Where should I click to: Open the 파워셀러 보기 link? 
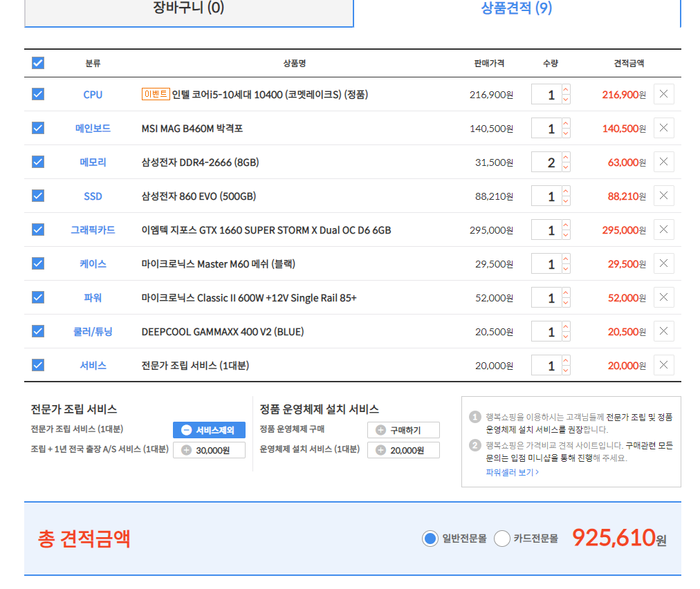[x=512, y=472]
